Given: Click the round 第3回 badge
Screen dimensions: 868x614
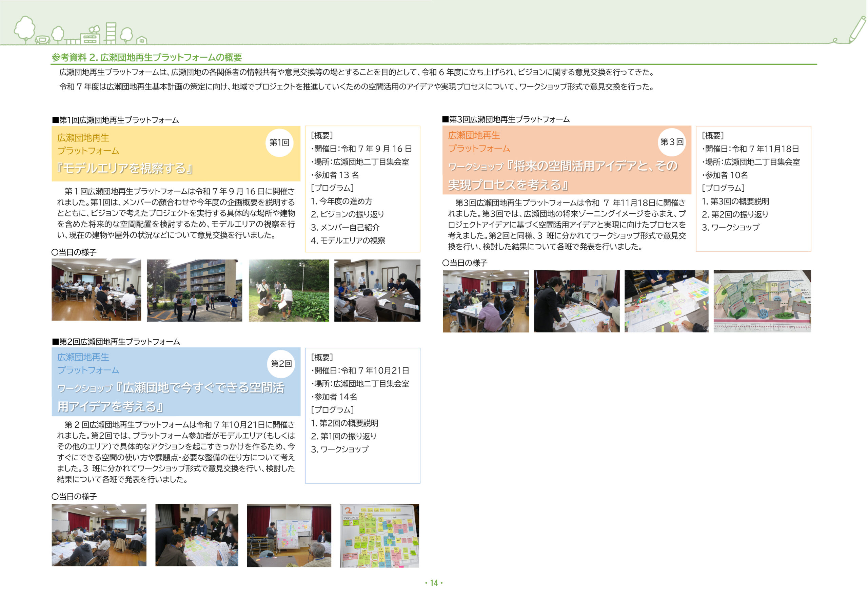Looking at the screenshot, I should [x=672, y=142].
